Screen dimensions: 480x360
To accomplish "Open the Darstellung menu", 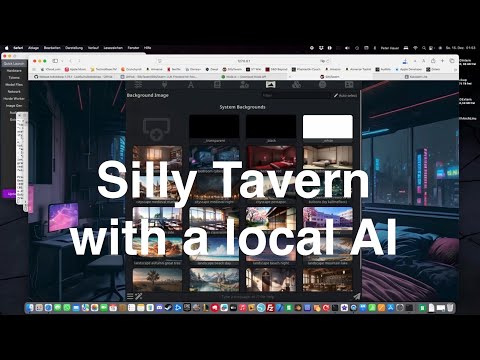I will tap(74, 48).
